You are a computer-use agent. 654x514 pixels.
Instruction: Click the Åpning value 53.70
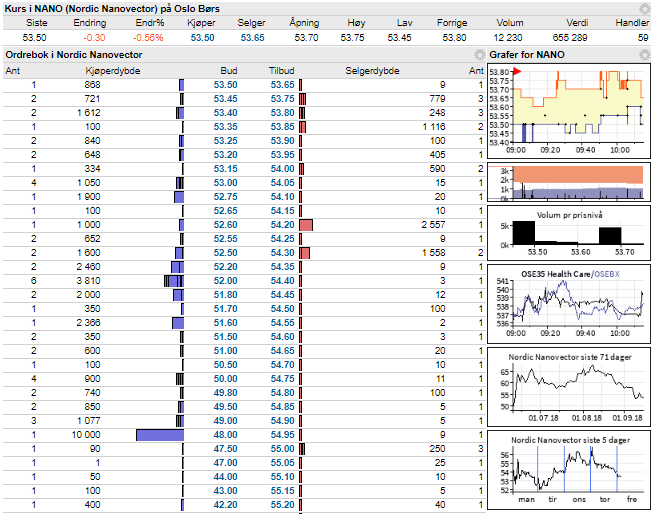pos(306,38)
